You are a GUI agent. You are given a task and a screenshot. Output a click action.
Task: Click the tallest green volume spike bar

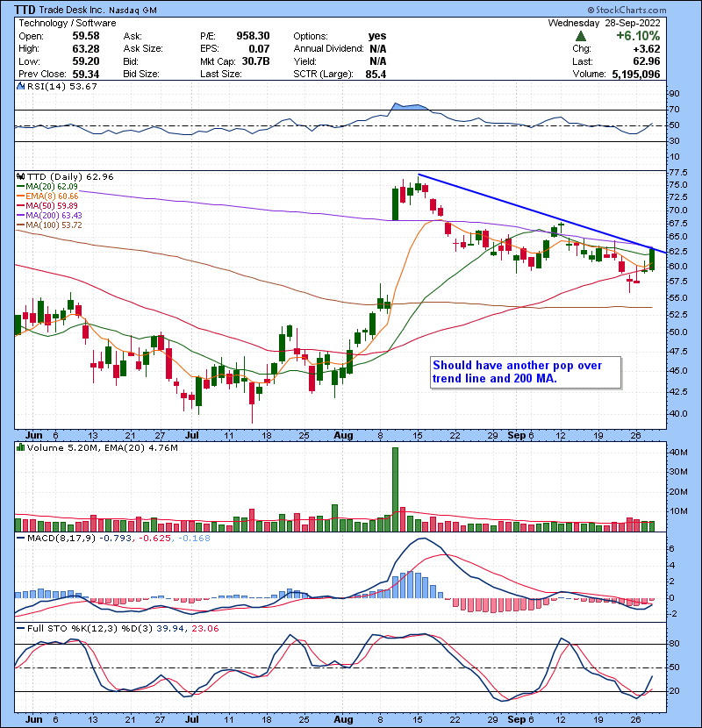(x=396, y=489)
